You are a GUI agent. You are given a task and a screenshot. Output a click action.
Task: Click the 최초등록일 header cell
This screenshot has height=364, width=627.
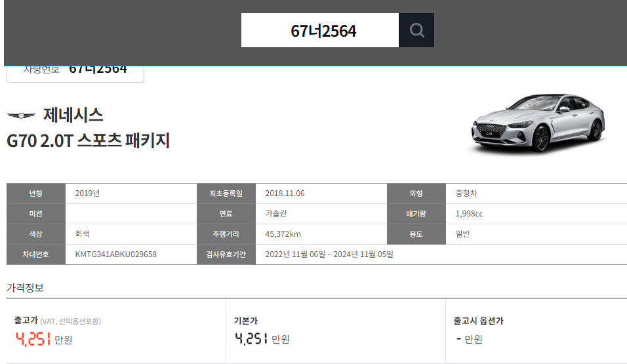(226, 193)
